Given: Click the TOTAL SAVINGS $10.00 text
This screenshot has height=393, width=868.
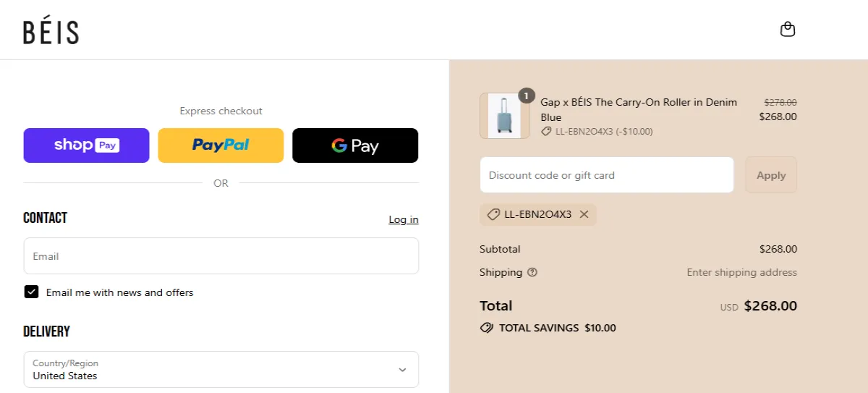Looking at the screenshot, I should [x=558, y=328].
